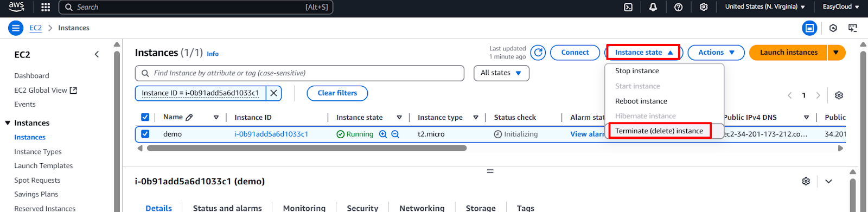Viewport: 868px width, 212px height.
Task: Switch to the Tags tab
Action: (x=526, y=208)
